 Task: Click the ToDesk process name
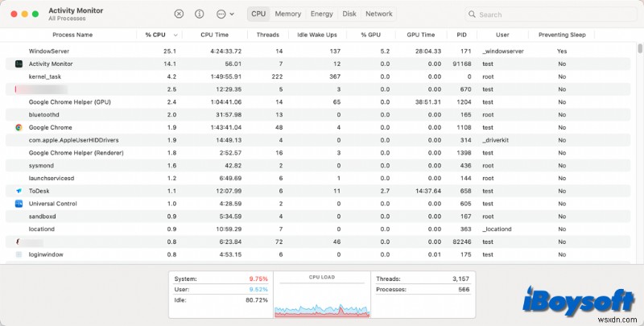(x=39, y=192)
